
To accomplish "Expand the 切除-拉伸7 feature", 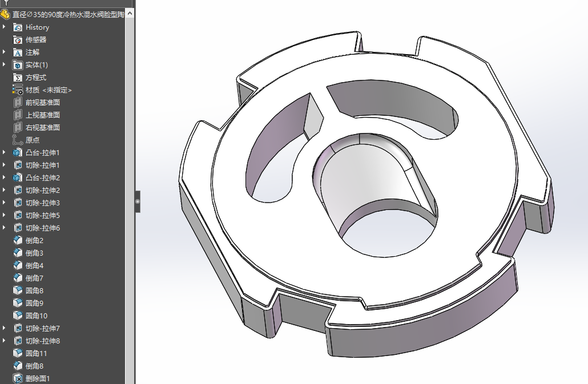I will (4, 328).
